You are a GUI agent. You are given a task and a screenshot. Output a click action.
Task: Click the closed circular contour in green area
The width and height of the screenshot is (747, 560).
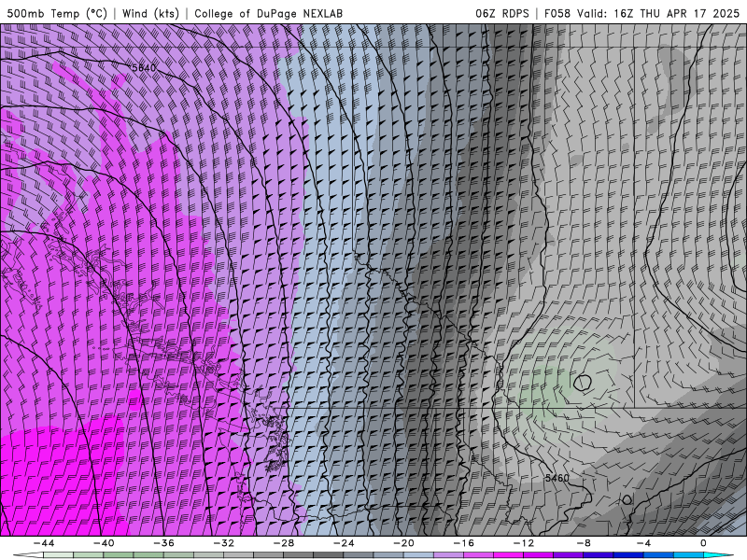(582, 382)
